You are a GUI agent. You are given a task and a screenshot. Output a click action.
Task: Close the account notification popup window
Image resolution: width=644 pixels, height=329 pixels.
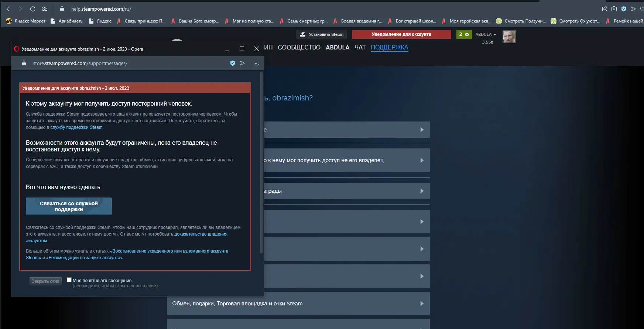tap(257, 49)
